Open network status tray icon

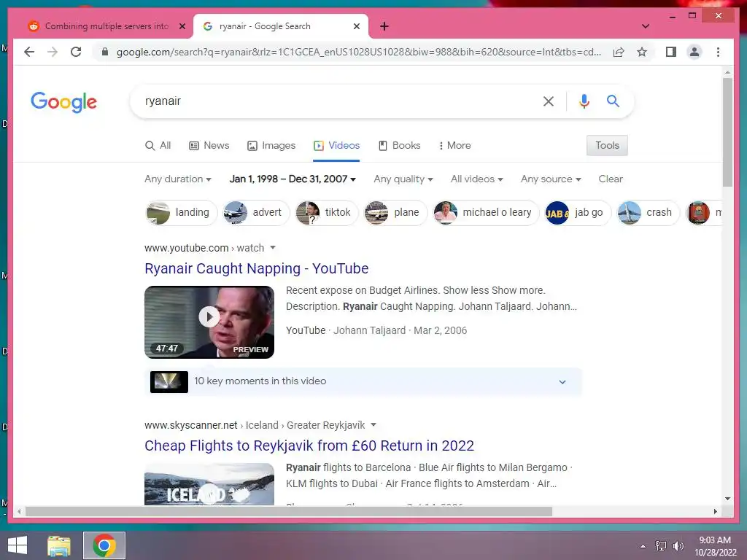pos(661,546)
